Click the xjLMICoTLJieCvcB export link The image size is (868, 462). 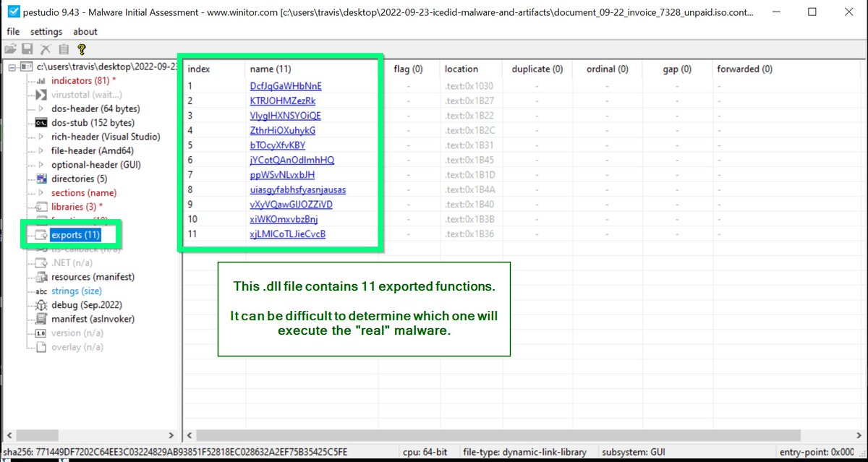point(288,234)
